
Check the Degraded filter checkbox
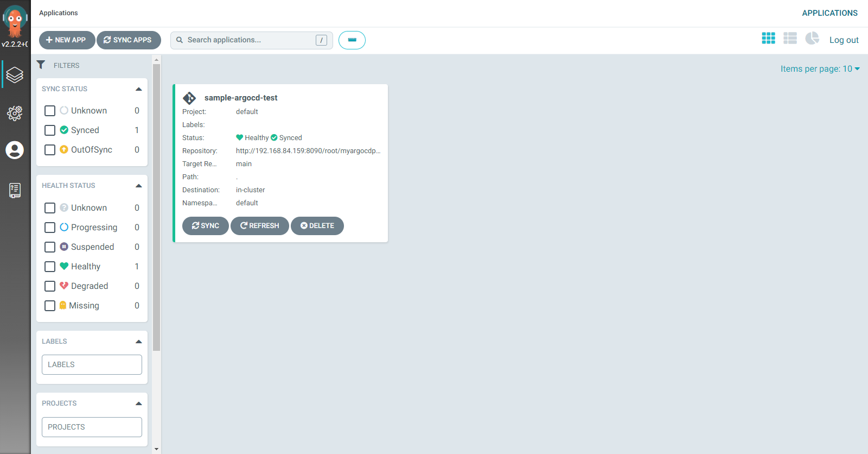pyautogui.click(x=50, y=286)
